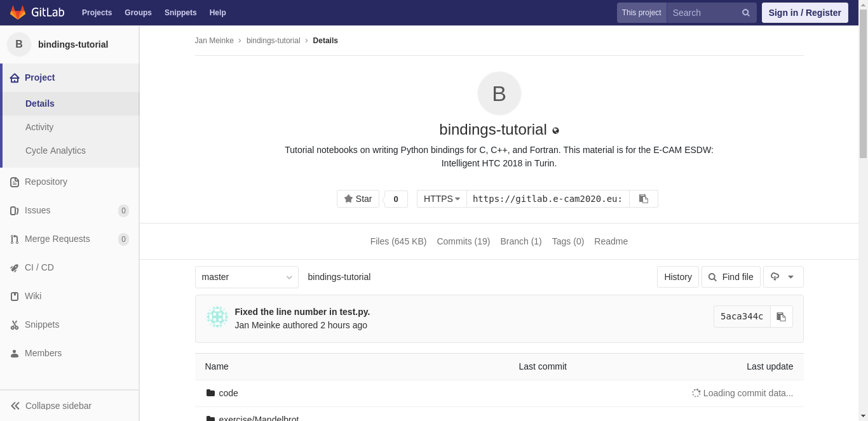Viewport: 868px width, 421px height.
Task: Click the Sign in / Register button
Action: point(804,13)
